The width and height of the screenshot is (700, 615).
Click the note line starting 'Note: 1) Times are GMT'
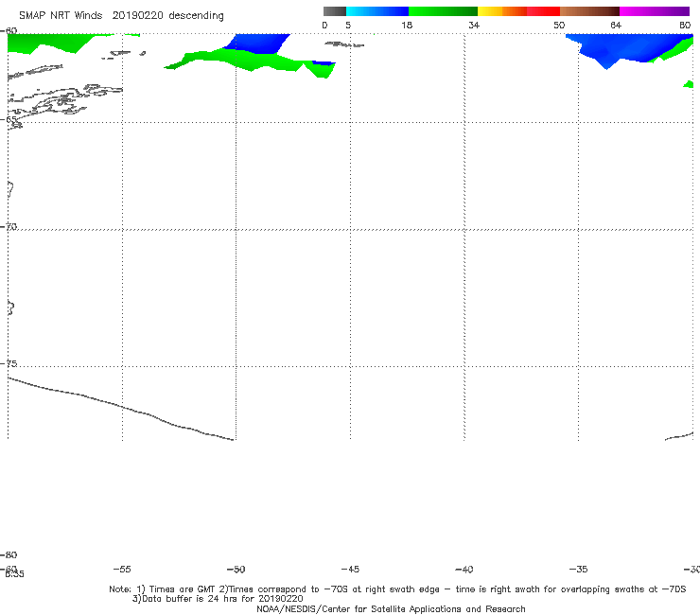coord(397,589)
